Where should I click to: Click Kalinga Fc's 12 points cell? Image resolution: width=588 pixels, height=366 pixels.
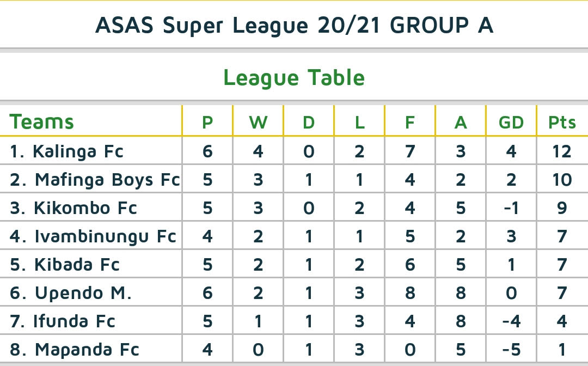[x=562, y=151]
